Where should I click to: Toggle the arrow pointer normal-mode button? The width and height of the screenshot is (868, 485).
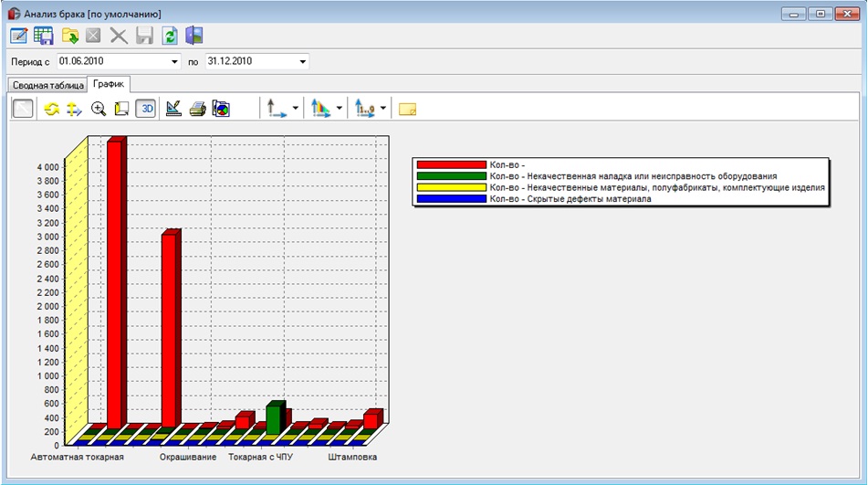click(23, 109)
